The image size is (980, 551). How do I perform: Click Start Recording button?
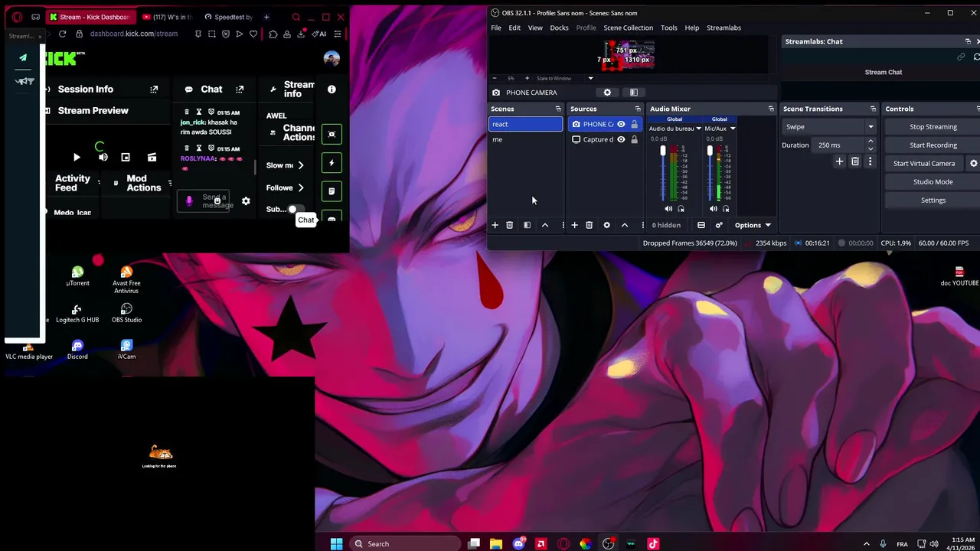coord(933,145)
